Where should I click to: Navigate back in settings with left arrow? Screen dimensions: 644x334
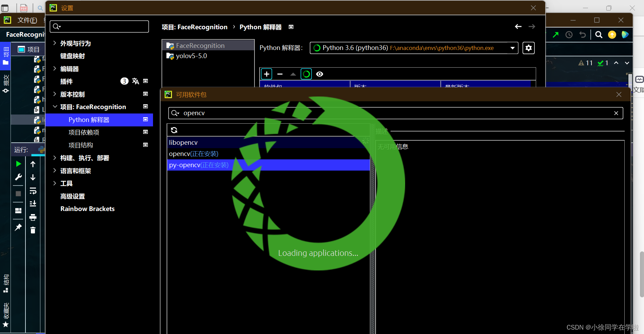click(518, 27)
